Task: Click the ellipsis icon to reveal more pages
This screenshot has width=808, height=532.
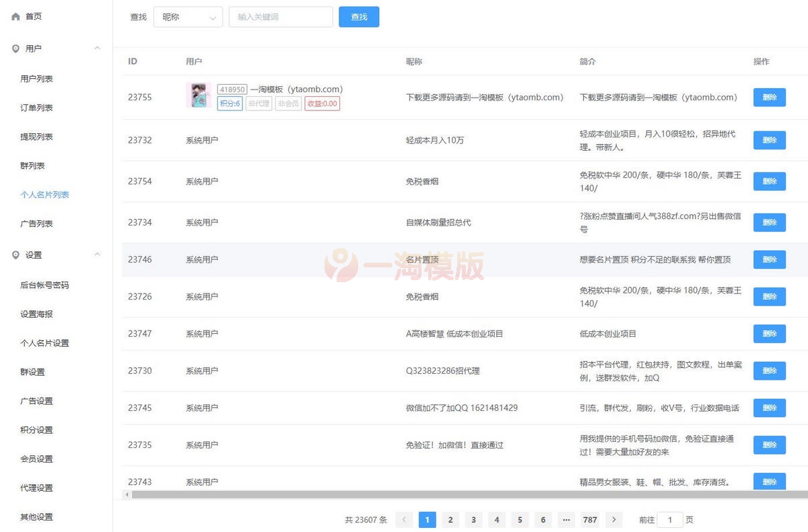Action: coord(566,519)
